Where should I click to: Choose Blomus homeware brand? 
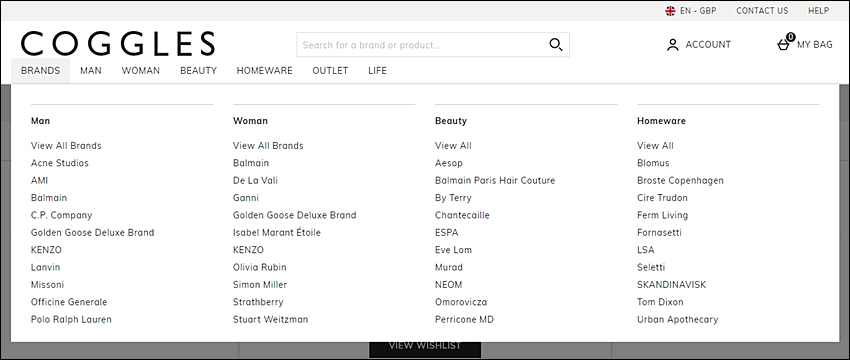[x=653, y=163]
